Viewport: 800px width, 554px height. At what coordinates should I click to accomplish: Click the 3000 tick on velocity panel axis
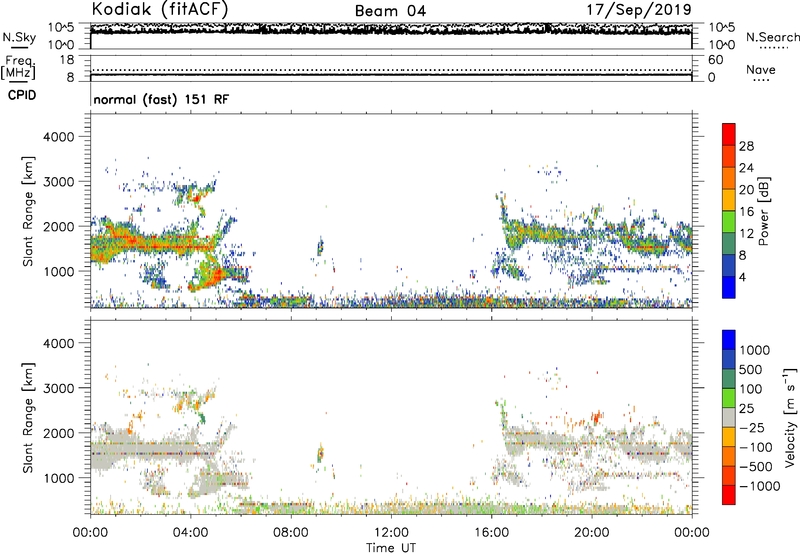tap(58, 388)
